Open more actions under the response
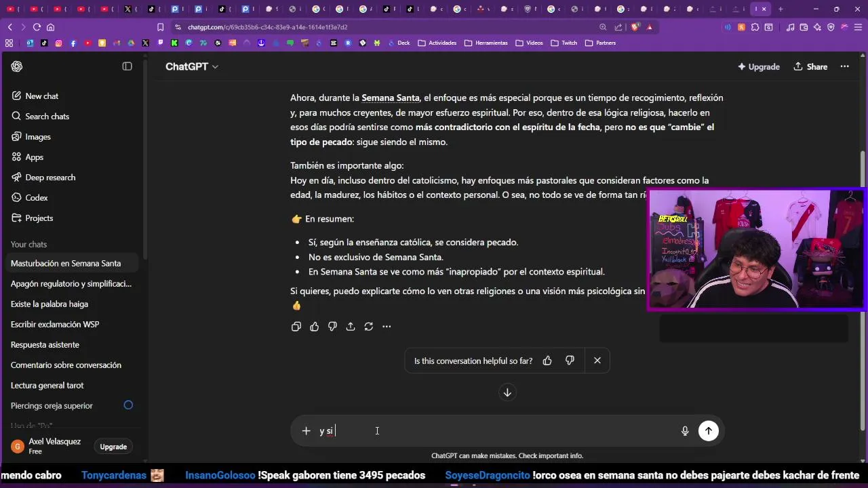This screenshot has width=868, height=488. coord(387,327)
